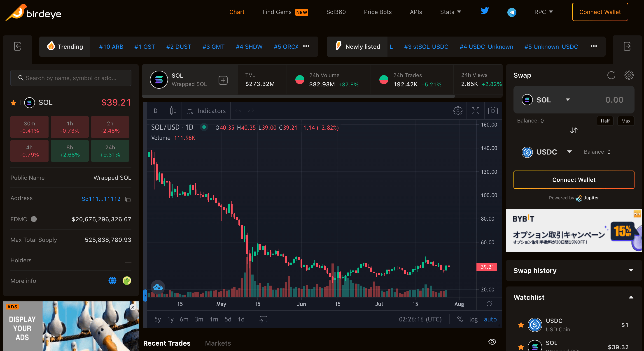Take a chart snapshot with camera
Screen dimensions: 644x351
[x=493, y=111]
